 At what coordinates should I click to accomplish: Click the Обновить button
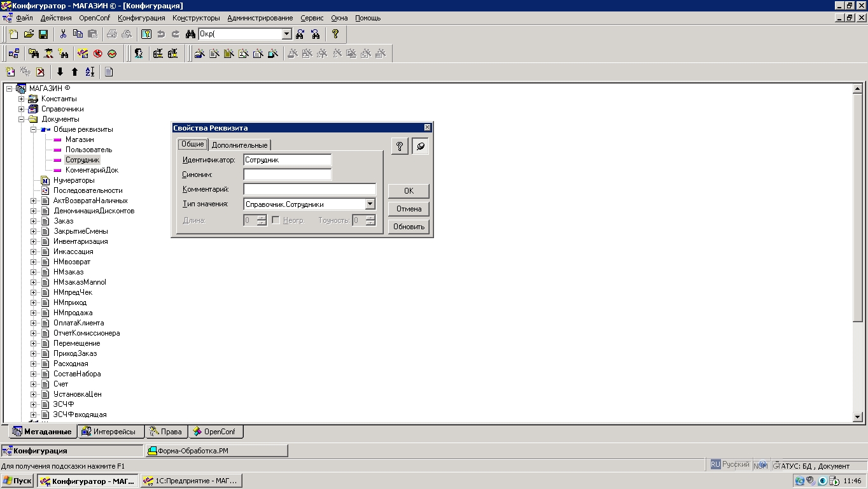[409, 227]
